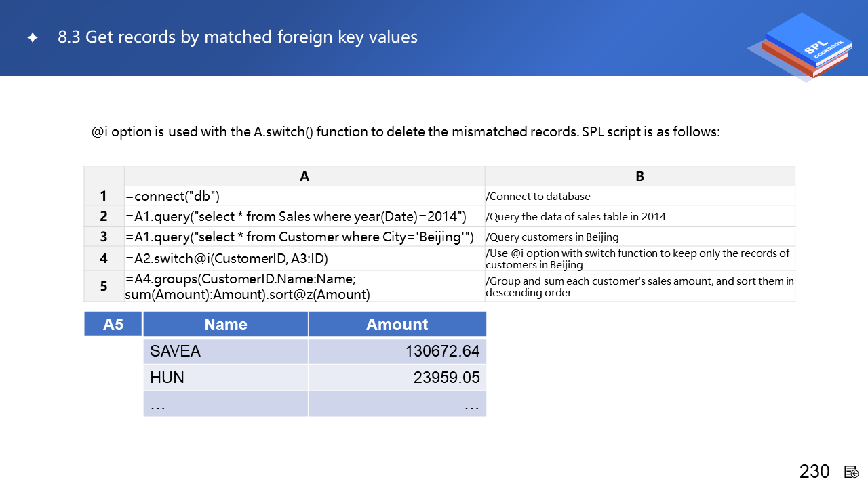Image resolution: width=868 pixels, height=488 pixels.
Task: Click the SPL Cookbook book logo
Action: tap(803, 46)
